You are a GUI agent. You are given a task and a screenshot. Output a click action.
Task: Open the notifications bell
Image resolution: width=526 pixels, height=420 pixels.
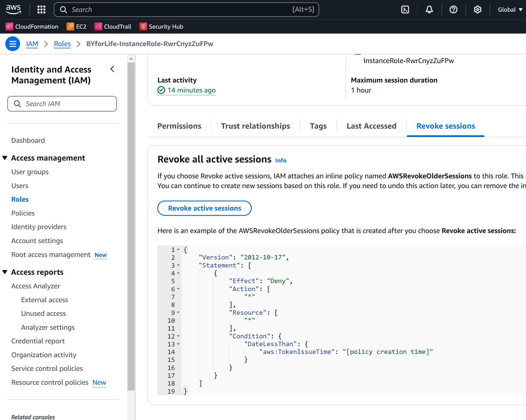(x=429, y=10)
